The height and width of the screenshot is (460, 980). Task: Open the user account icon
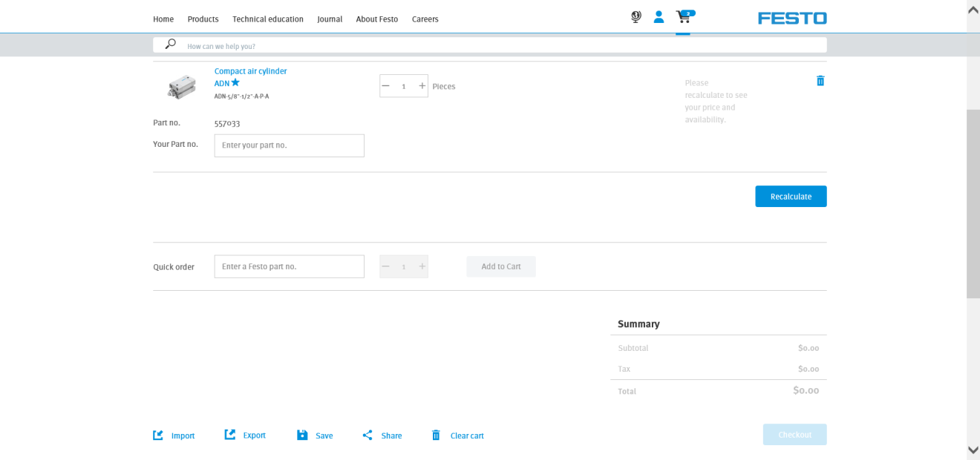click(659, 16)
